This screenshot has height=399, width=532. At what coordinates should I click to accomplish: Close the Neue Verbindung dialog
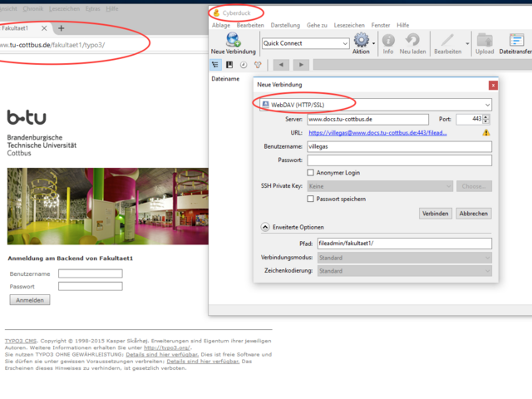click(493, 85)
